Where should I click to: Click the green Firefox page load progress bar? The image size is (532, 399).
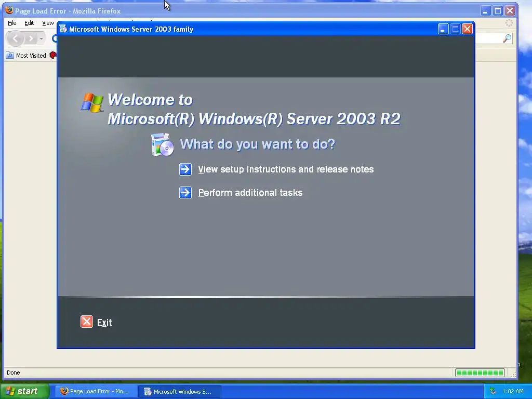click(x=480, y=373)
